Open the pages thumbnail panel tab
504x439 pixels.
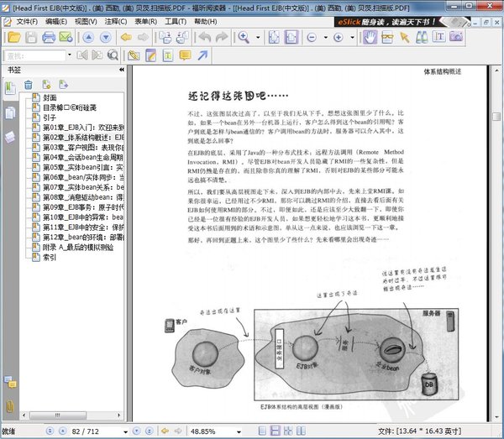(10, 113)
